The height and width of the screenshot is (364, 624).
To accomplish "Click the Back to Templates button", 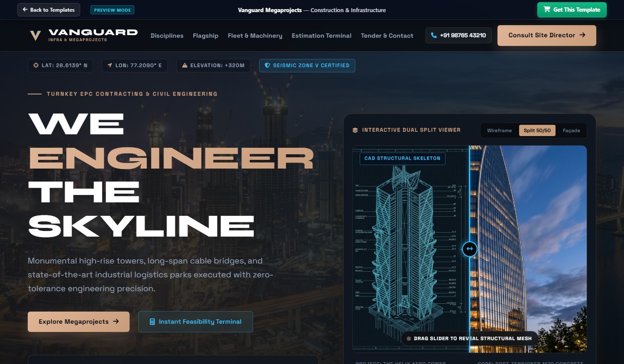I will 49,10.
